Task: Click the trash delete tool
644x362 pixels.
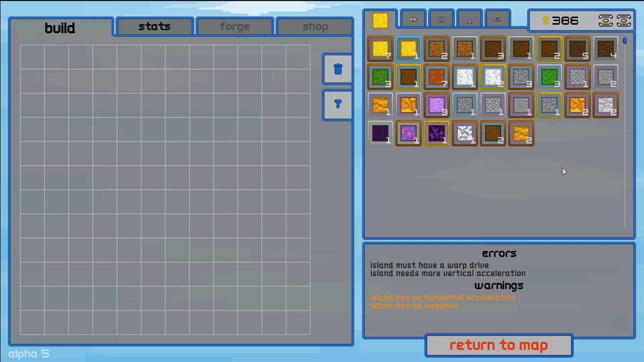Action: [337, 68]
